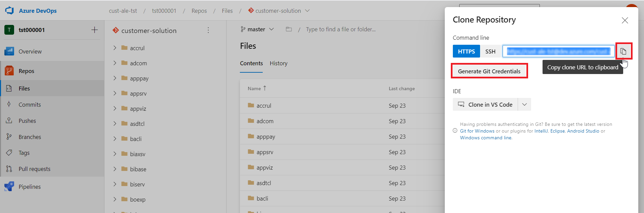Viewport: 644px width, 213px height.
Task: Open the master branch dropdown
Action: (x=257, y=29)
